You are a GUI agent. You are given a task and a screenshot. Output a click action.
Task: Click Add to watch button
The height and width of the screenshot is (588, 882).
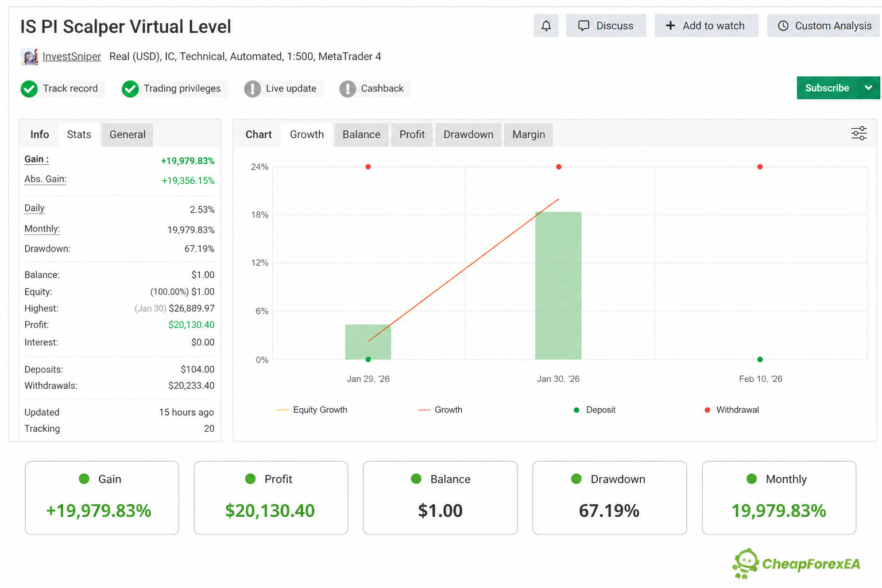point(706,25)
